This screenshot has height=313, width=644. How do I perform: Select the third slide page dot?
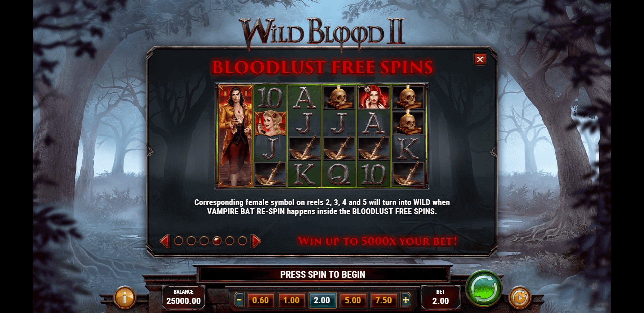coord(204,241)
